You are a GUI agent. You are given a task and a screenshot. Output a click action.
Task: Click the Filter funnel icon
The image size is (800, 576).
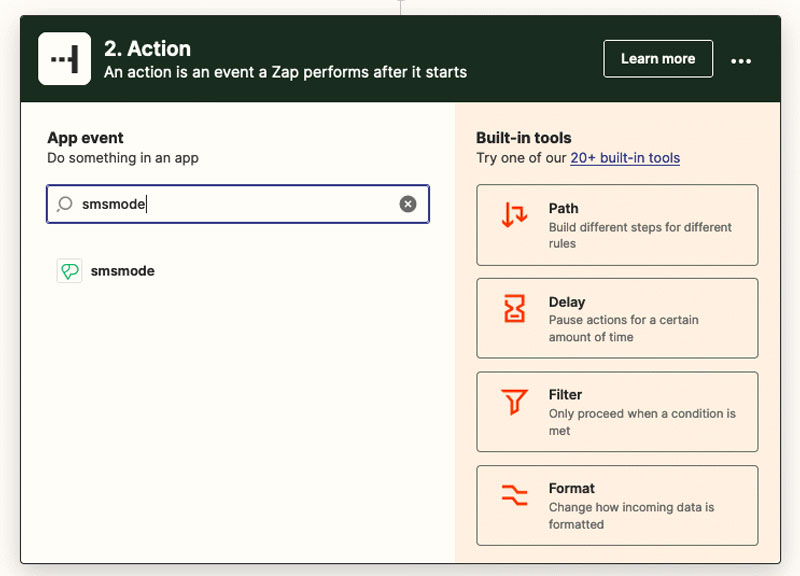514,402
